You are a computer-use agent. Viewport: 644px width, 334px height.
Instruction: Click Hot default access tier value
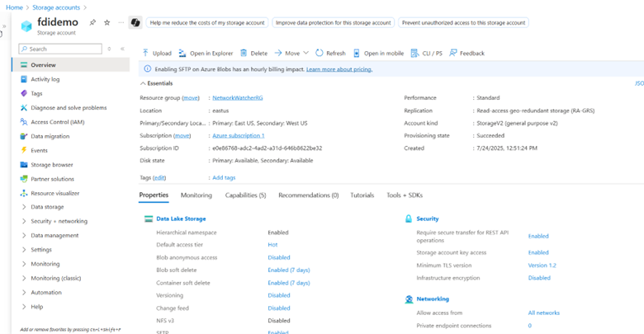click(x=272, y=245)
